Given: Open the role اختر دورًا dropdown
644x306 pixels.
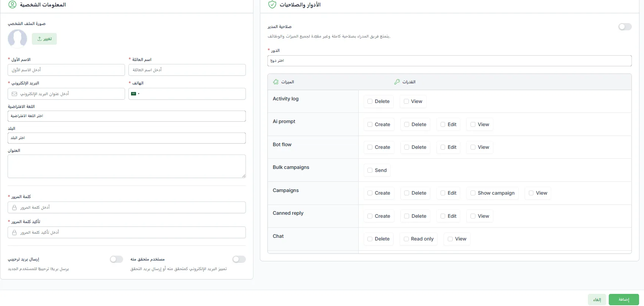Looking at the screenshot, I should coord(449,61).
